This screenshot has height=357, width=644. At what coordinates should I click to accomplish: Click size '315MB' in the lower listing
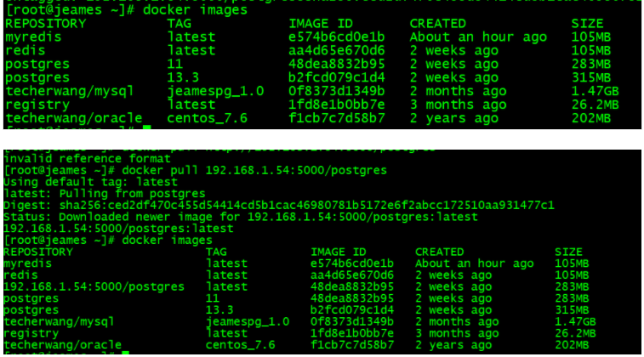572,309
